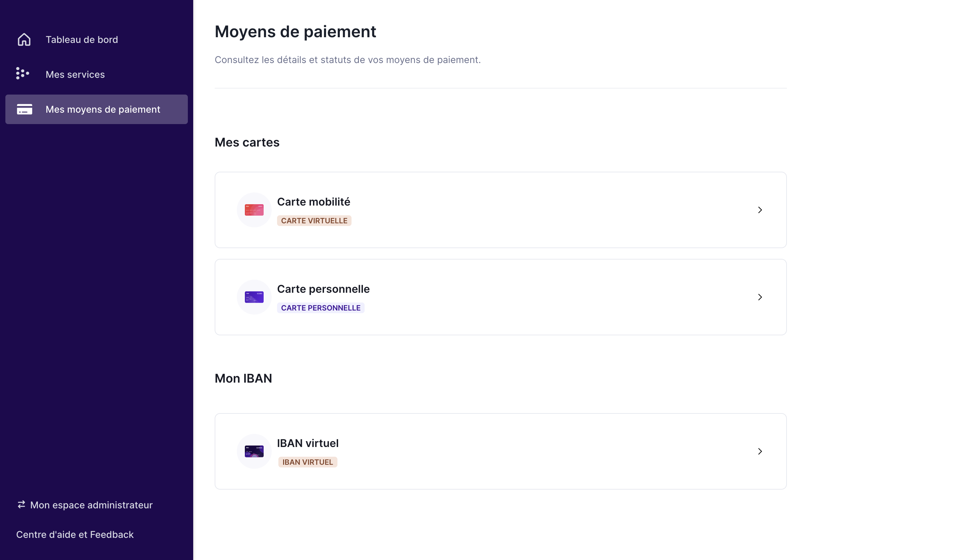
Task: Open Carte personnelle details via chevron
Action: (x=760, y=297)
